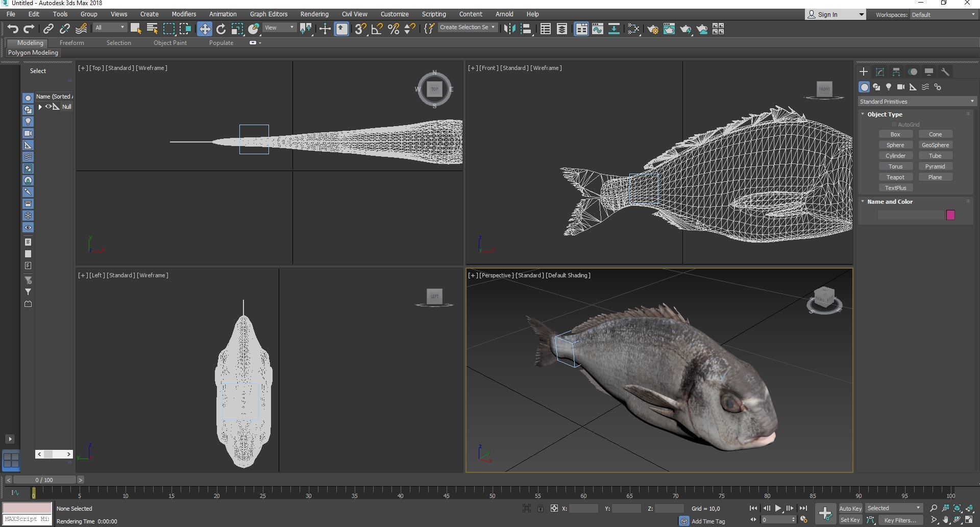Open key mode Selected dropdown
Viewport: 980px width, 527px height.
[x=894, y=508]
